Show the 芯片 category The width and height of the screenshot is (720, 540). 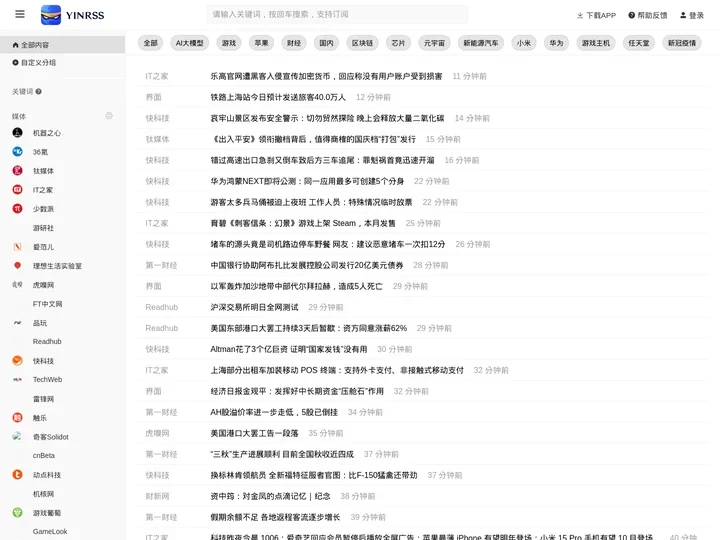click(398, 43)
